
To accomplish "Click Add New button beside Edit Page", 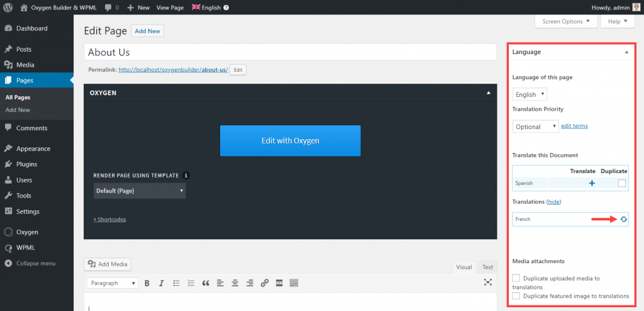I will point(147,31).
